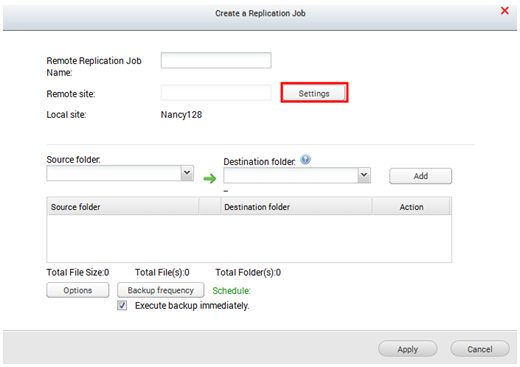Click the Settings button for Remote site

314,93
